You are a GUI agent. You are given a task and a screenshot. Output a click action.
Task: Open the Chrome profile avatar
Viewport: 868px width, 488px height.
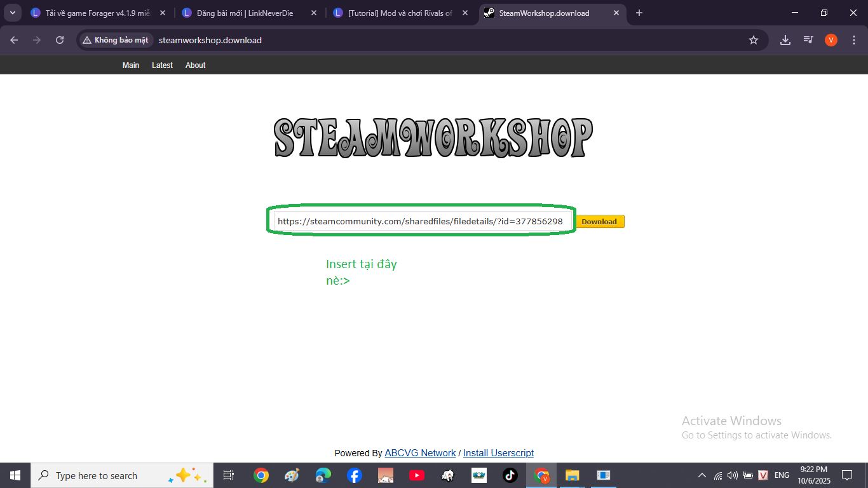coord(831,40)
